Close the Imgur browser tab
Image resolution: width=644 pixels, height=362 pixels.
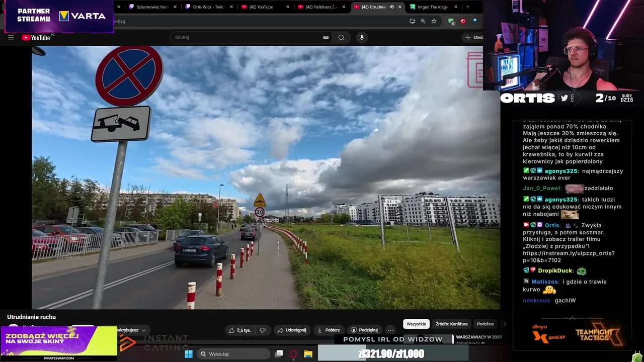pos(456,7)
